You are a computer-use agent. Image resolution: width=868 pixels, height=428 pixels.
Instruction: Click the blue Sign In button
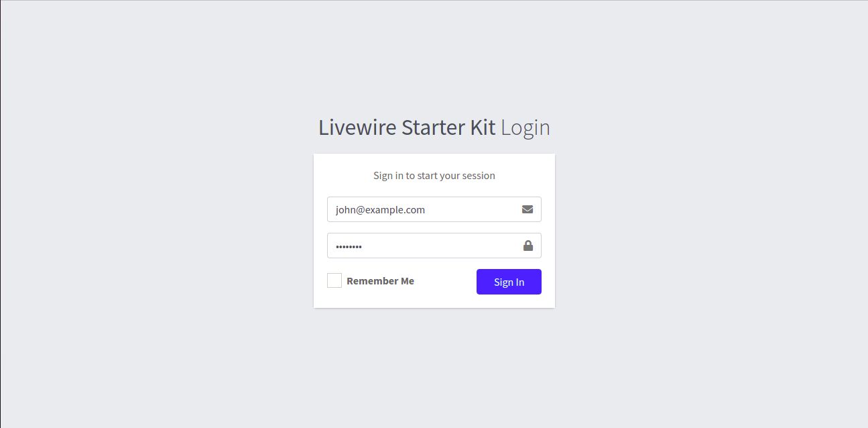coord(509,282)
